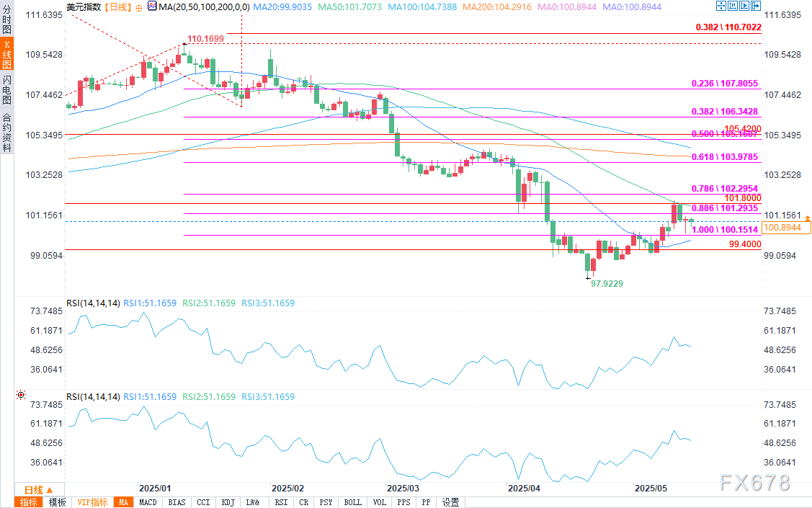Click the 设置 settings button
Viewport: 812px width, 508px height.
point(451,502)
